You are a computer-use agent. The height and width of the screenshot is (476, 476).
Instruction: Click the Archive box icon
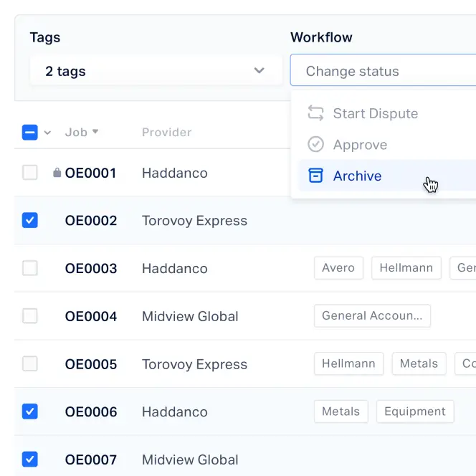coord(315,176)
